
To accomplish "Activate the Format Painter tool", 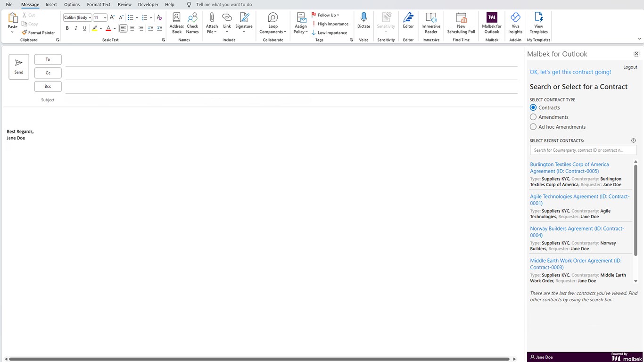I will click(x=38, y=33).
